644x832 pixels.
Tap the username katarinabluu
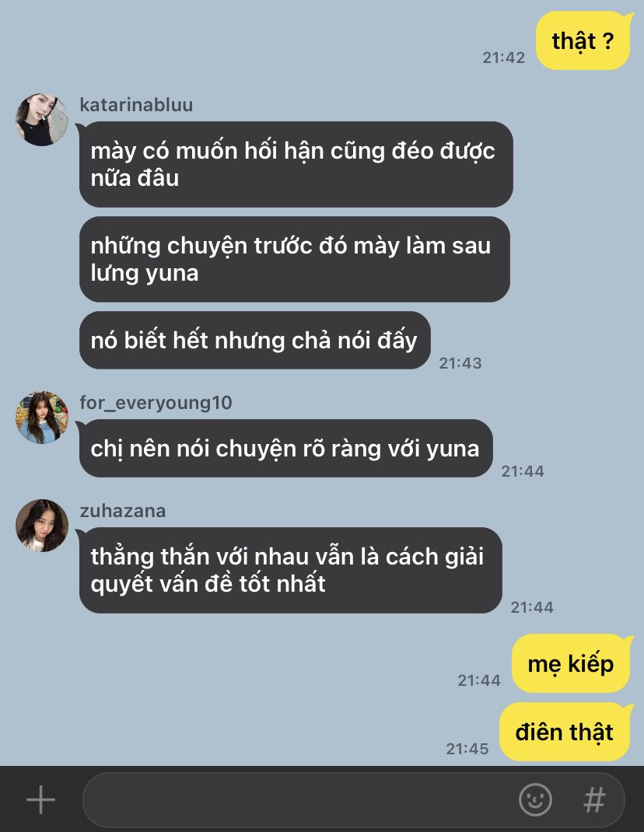[x=136, y=104]
